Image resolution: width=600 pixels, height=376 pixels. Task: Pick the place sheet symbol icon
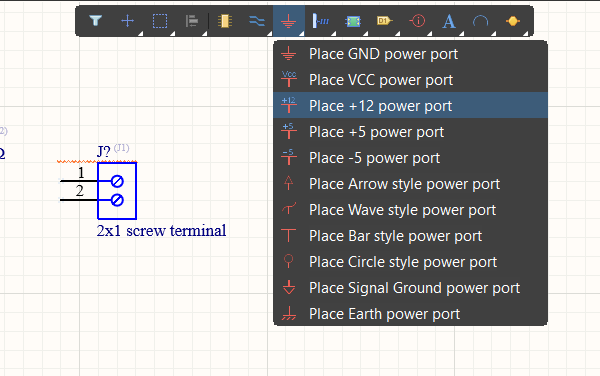[x=353, y=21]
